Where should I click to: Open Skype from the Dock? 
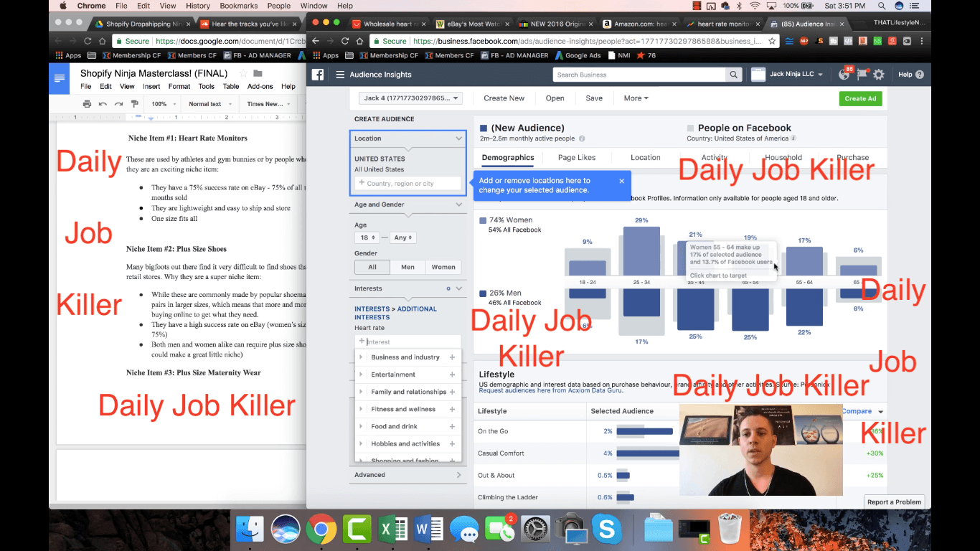point(607,530)
